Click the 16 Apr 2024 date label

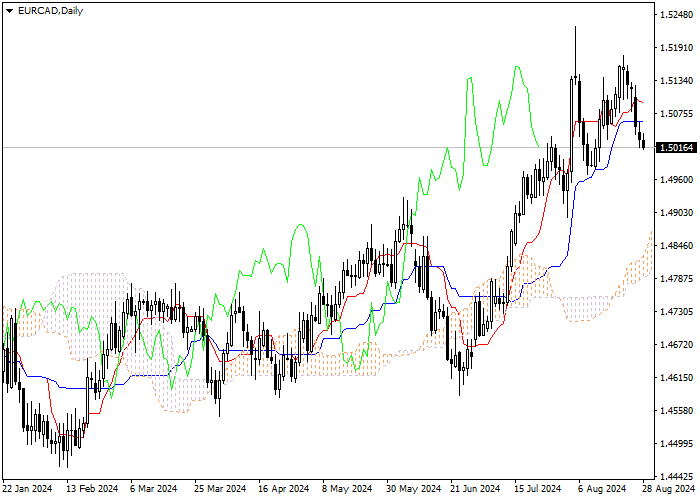(x=283, y=488)
